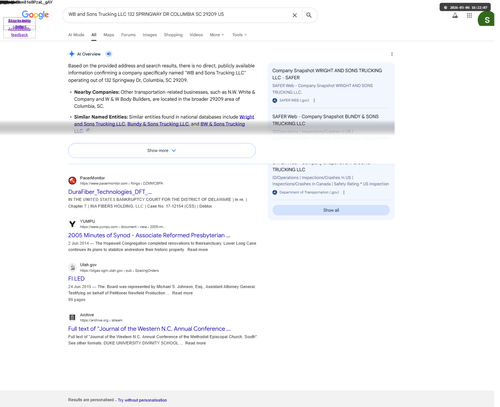
Task: Switch to AI Mode tab
Action: (x=76, y=35)
